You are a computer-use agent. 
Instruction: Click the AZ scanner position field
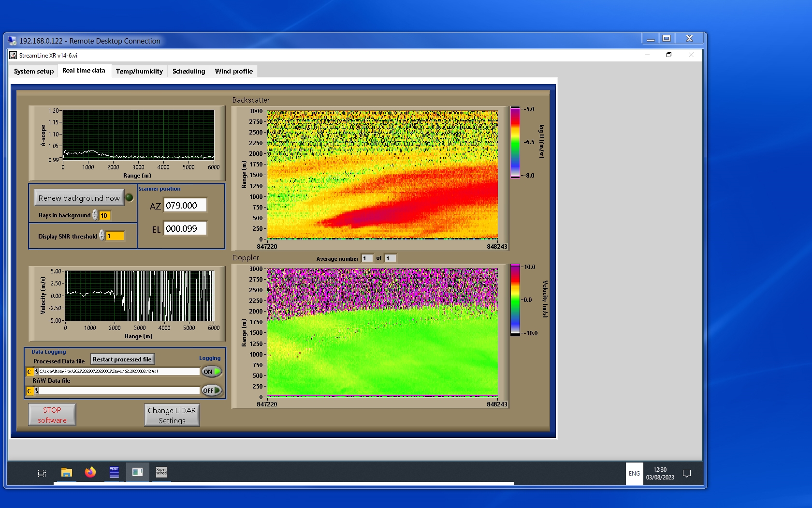tap(185, 206)
